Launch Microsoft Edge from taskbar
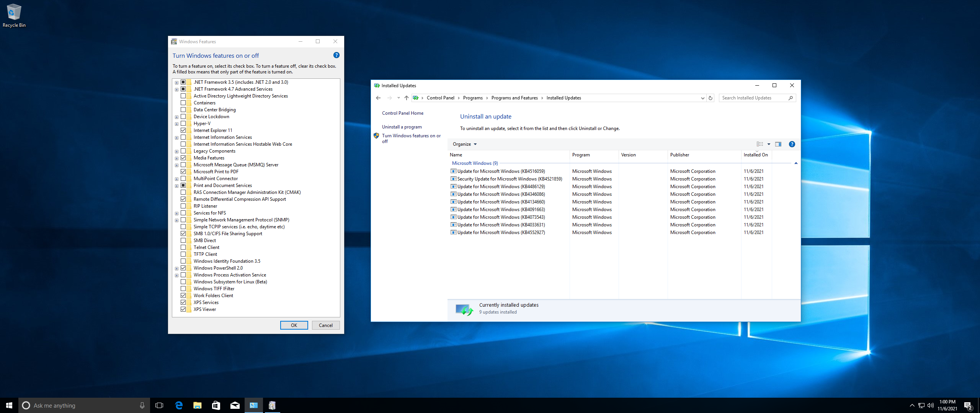 [179, 405]
